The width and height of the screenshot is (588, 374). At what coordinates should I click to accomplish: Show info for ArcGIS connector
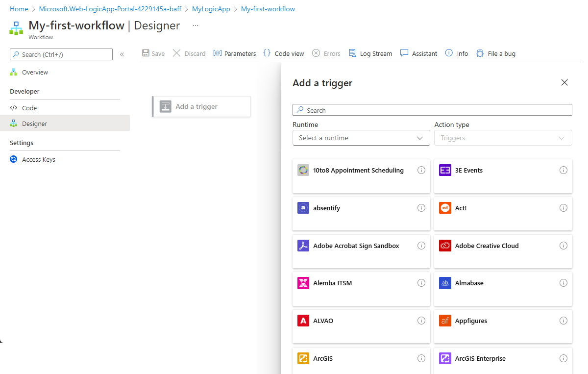tap(421, 358)
